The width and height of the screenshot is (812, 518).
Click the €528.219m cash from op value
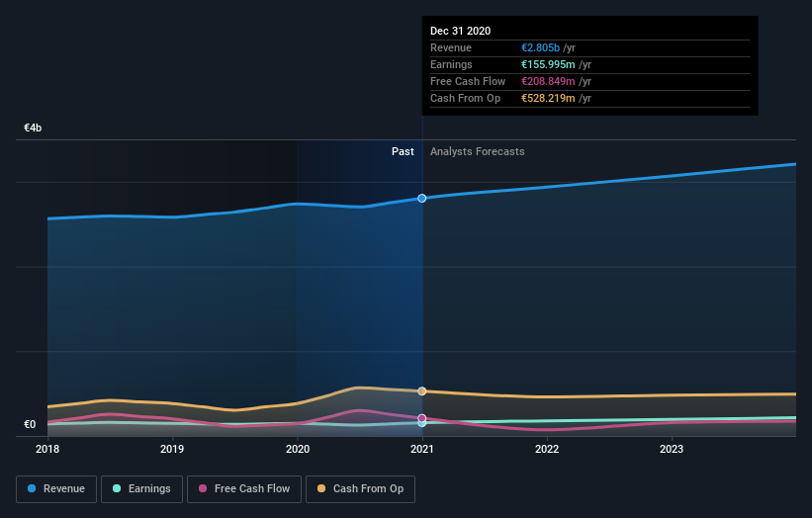point(548,98)
